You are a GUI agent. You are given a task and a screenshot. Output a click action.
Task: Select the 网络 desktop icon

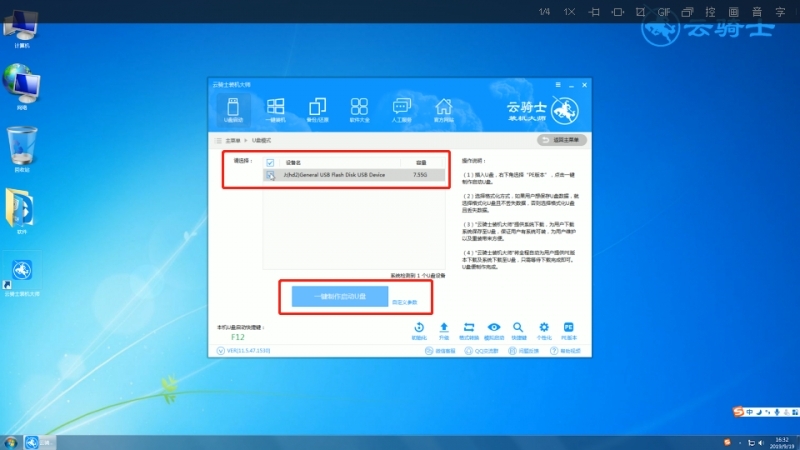pyautogui.click(x=21, y=87)
